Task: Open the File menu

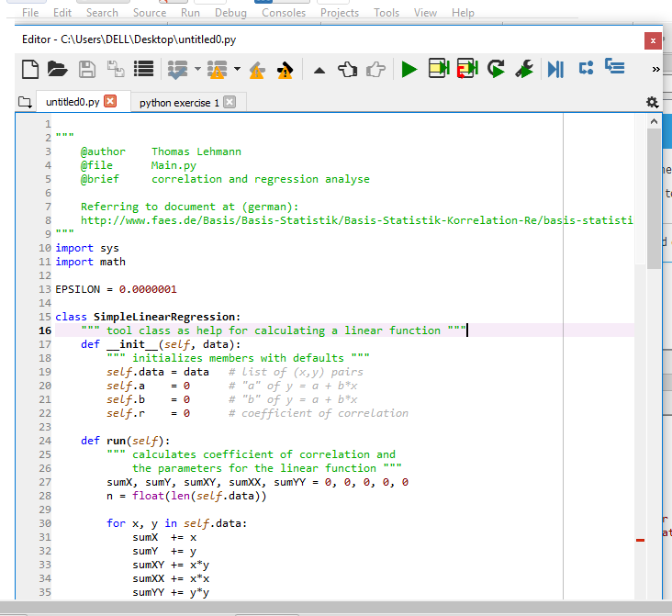Action: (x=30, y=13)
